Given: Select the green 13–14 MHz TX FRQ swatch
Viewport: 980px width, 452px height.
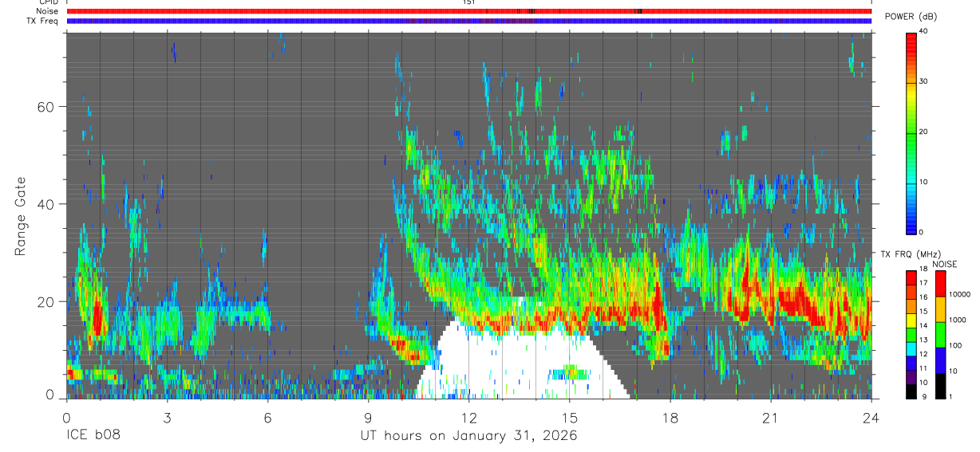Looking at the screenshot, I should [x=911, y=334].
